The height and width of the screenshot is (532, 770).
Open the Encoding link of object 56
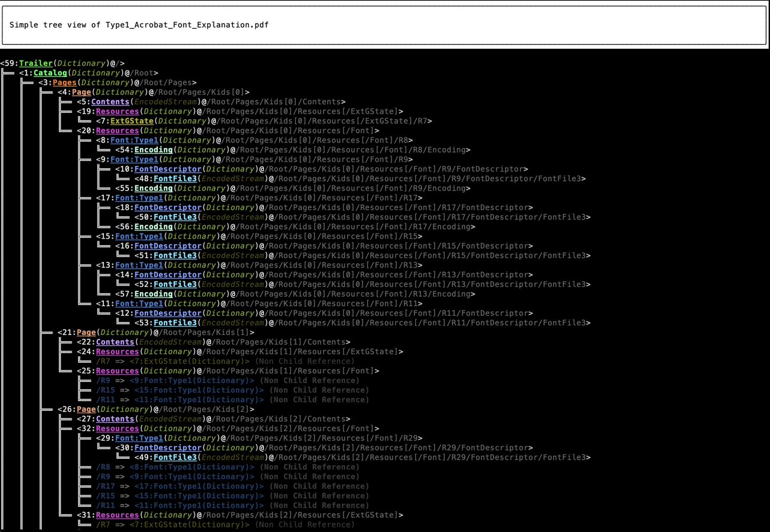click(x=153, y=227)
